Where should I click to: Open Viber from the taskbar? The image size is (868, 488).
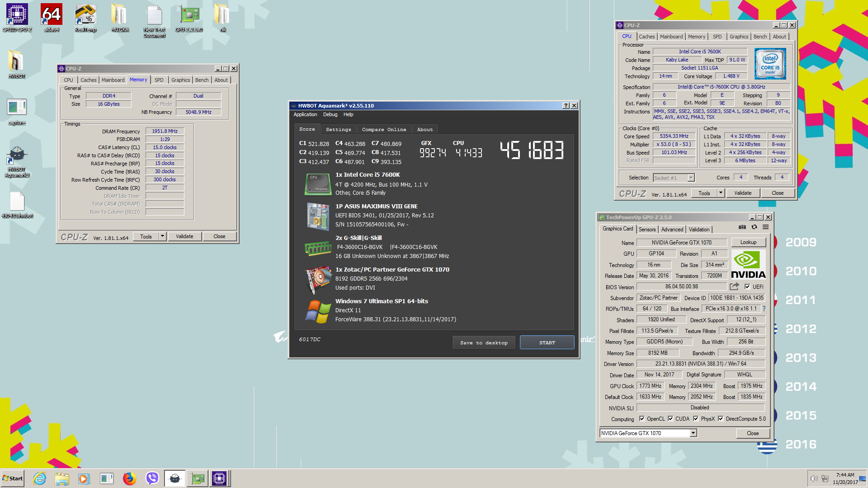coord(152,479)
